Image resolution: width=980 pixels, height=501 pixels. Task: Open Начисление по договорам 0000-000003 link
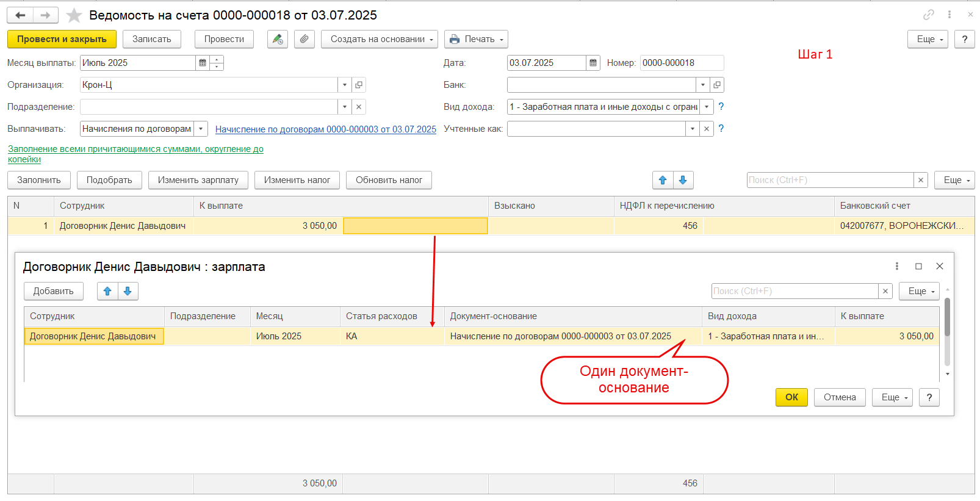[x=325, y=129]
